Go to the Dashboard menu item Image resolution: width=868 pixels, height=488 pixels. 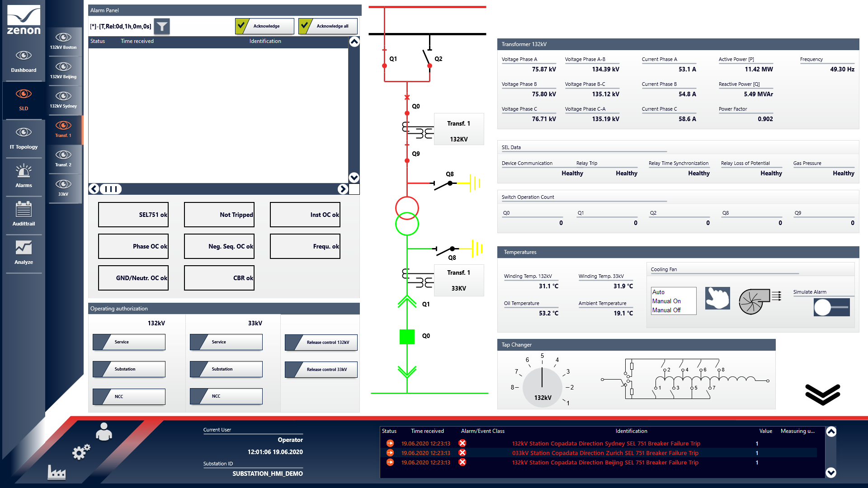click(x=24, y=61)
